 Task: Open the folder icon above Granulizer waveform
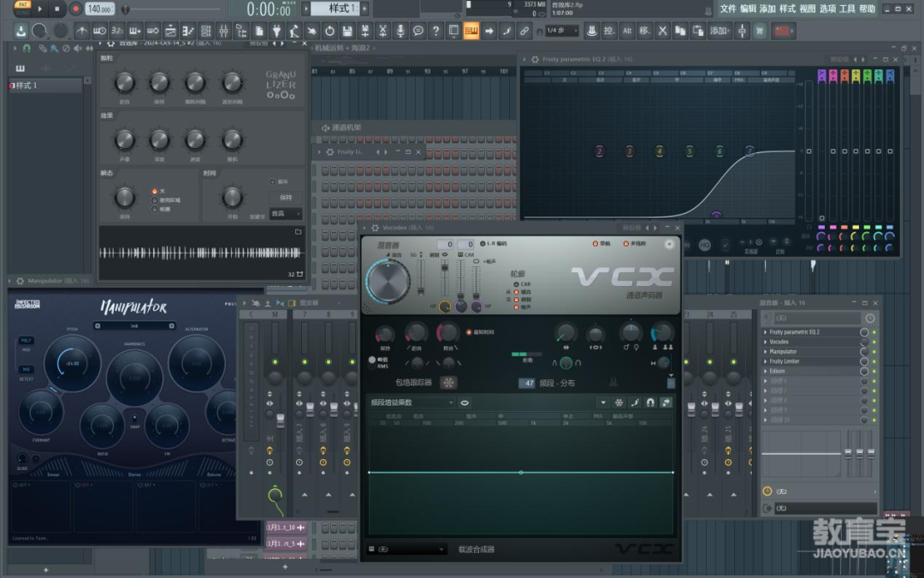pos(299,232)
